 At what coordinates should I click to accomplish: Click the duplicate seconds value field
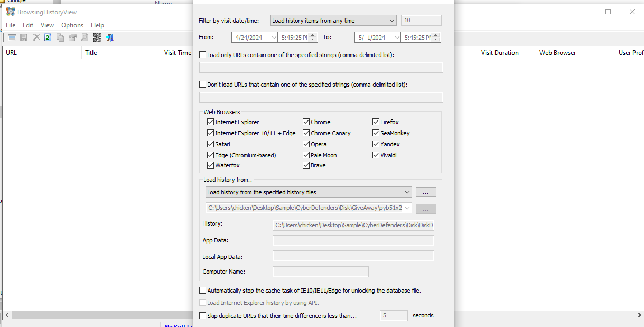point(394,315)
